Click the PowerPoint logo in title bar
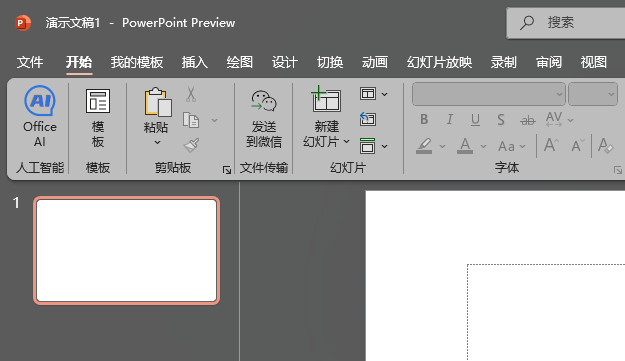Screen dimensions: 625x361 click(23, 23)
